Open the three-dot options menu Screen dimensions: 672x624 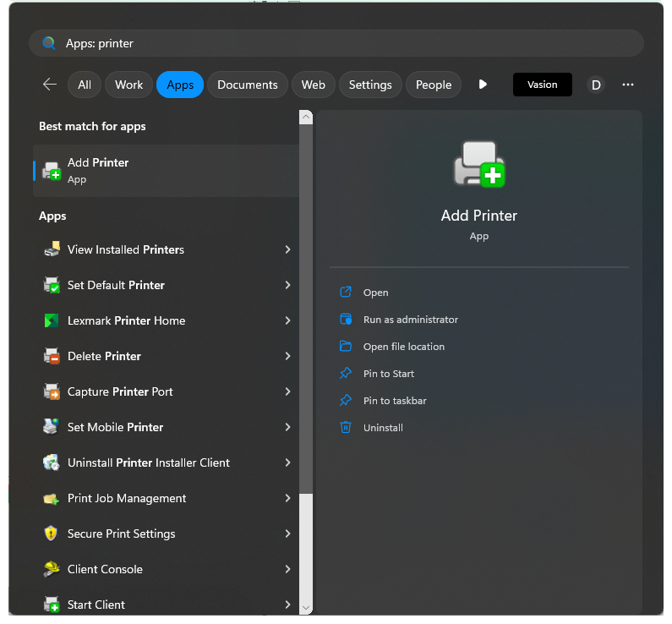click(628, 85)
